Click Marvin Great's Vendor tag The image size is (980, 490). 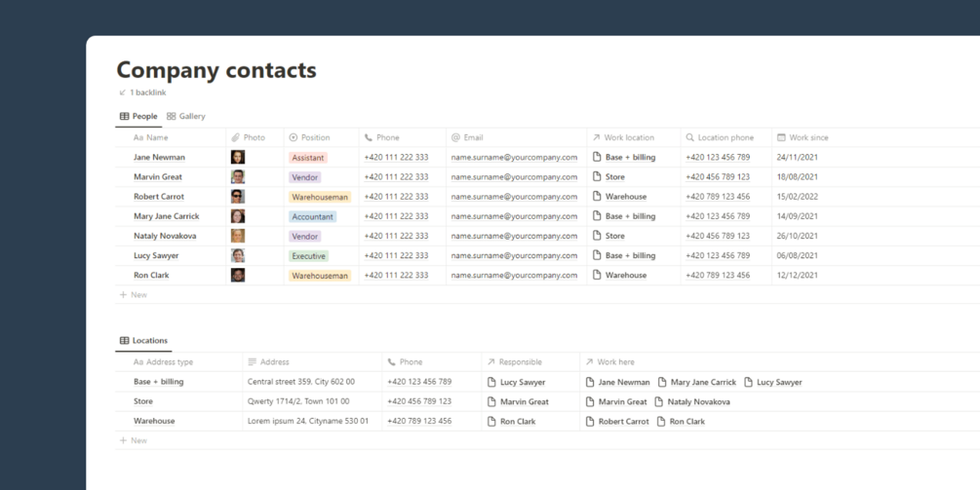tap(305, 177)
